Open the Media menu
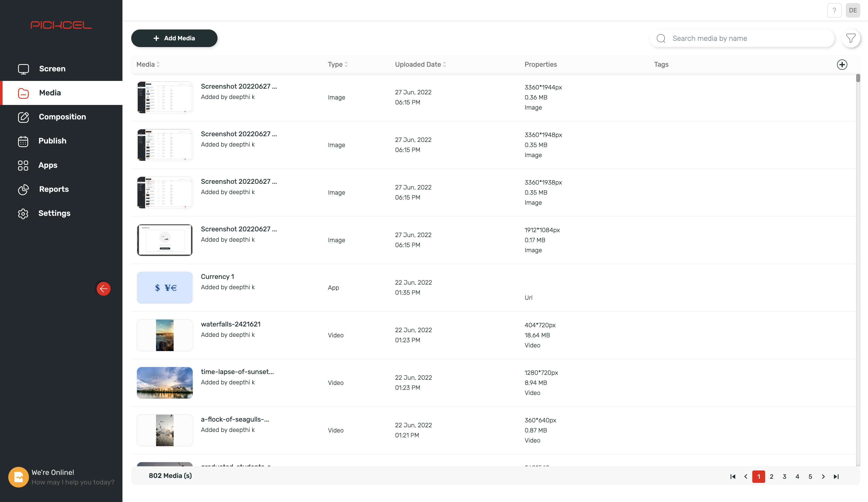The image size is (868, 502). [61, 93]
